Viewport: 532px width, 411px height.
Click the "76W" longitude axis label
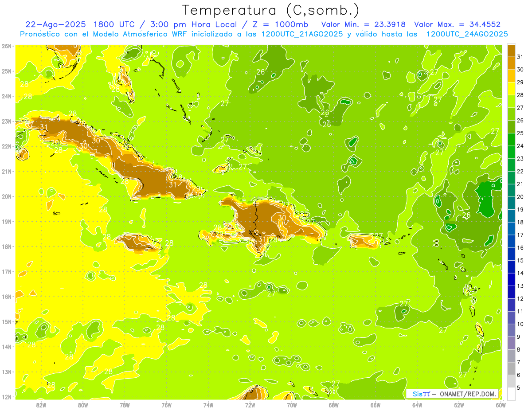(167, 405)
